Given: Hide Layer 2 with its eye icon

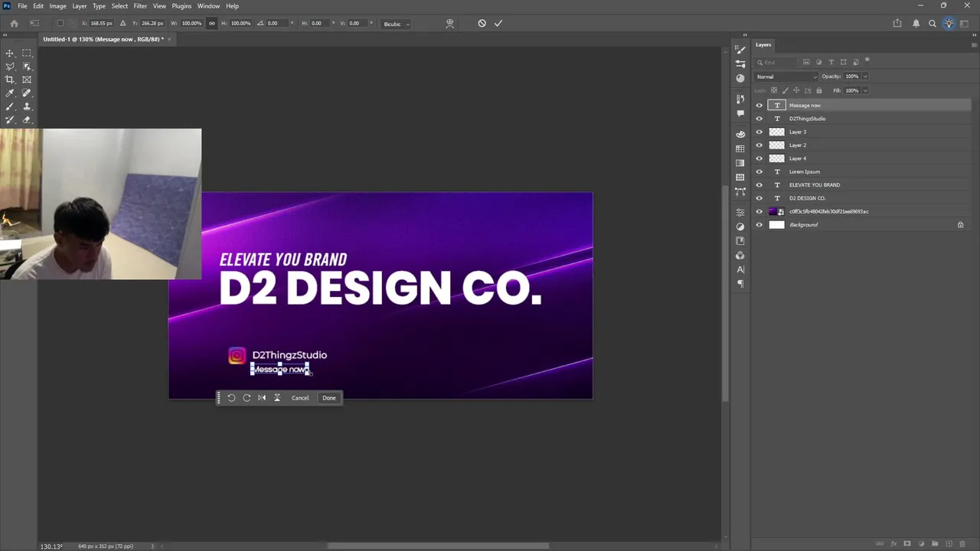Looking at the screenshot, I should [x=759, y=145].
